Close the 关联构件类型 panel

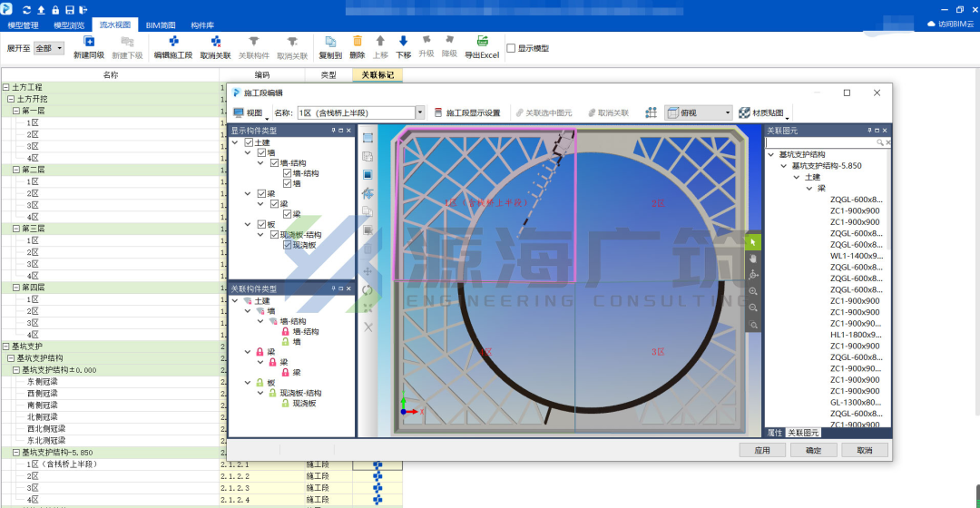click(348, 288)
